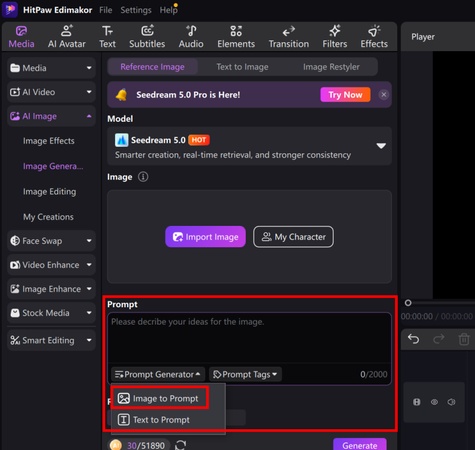This screenshot has width=475, height=450.
Task: Delete the selected clip with trash icon
Action: (x=464, y=339)
